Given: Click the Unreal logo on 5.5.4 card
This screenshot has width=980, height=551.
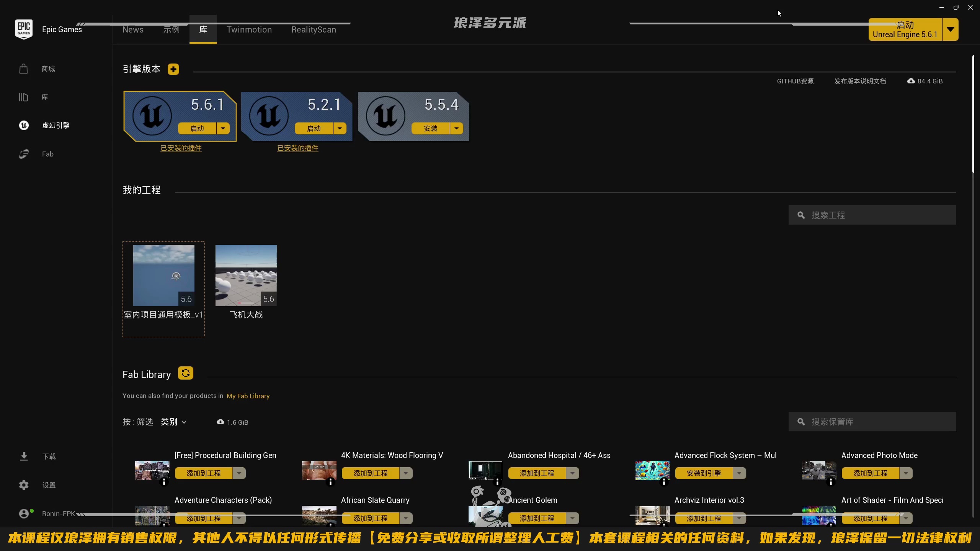Looking at the screenshot, I should click(x=385, y=116).
